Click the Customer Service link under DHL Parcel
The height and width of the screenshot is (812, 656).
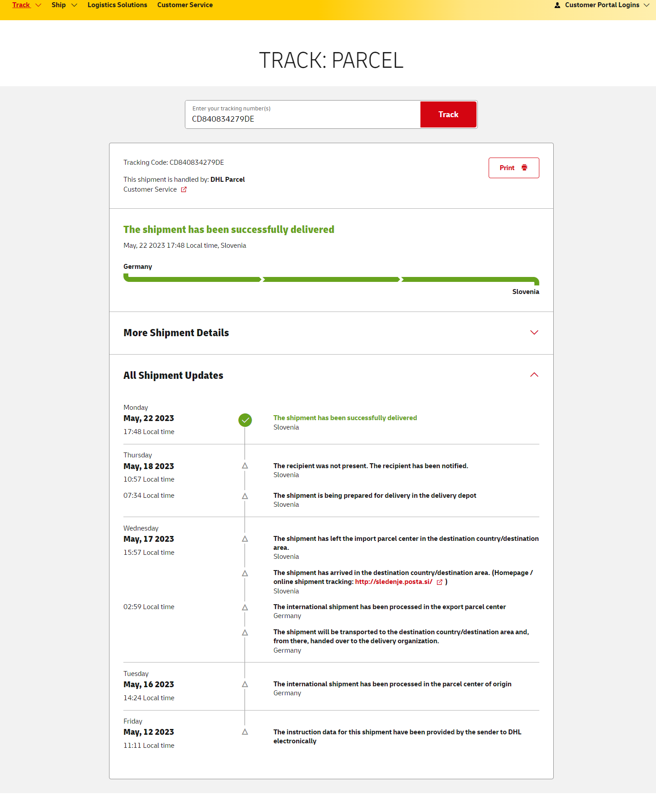coord(150,189)
